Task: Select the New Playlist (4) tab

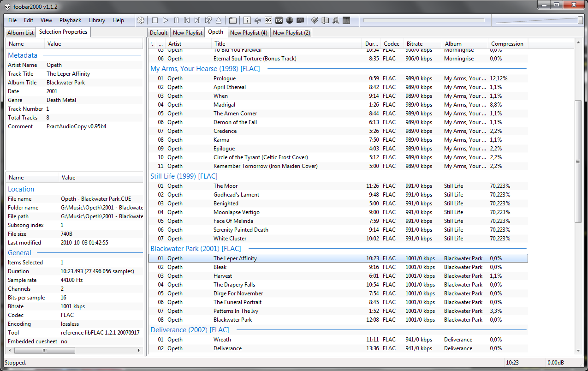Action: coord(249,33)
